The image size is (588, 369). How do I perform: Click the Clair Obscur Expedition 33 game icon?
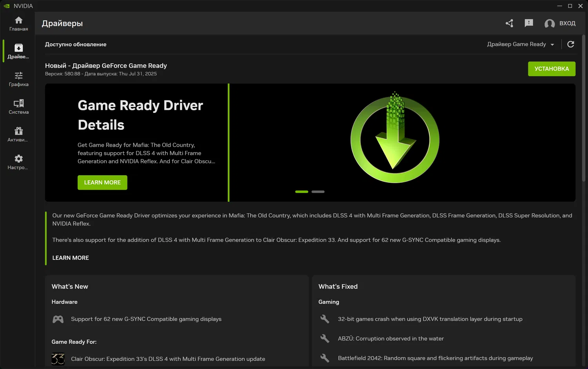click(x=58, y=359)
